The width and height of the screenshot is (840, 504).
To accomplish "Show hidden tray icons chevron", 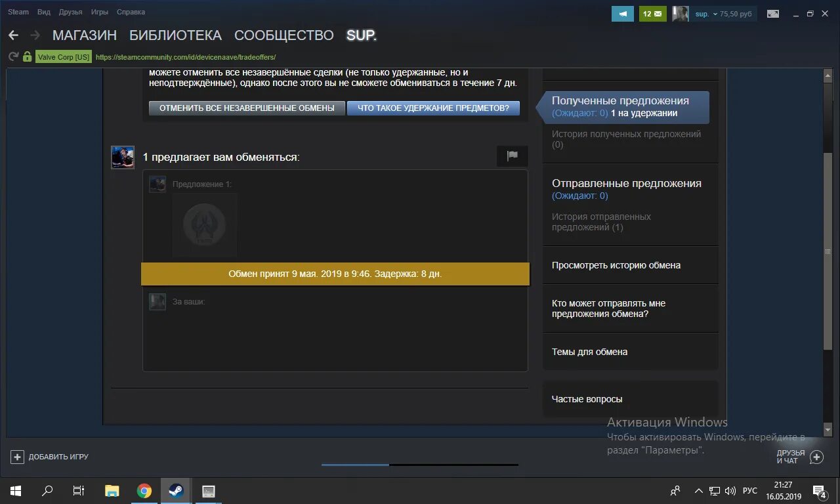I will click(698, 491).
